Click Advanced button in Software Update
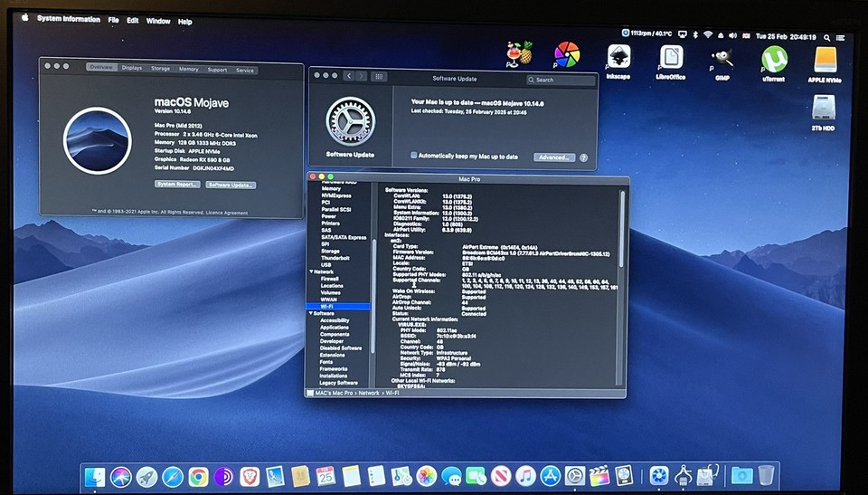 click(x=554, y=157)
